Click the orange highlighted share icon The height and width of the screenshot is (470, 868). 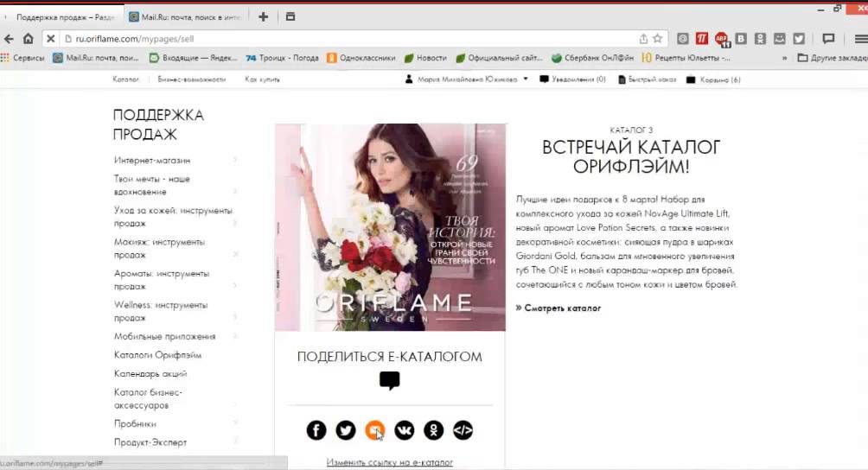point(374,430)
